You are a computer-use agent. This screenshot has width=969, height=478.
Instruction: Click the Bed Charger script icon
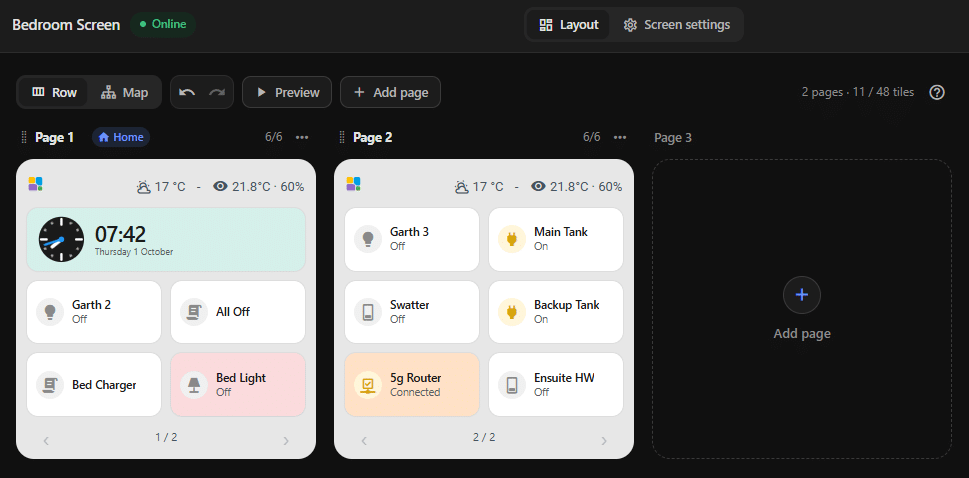coord(50,385)
